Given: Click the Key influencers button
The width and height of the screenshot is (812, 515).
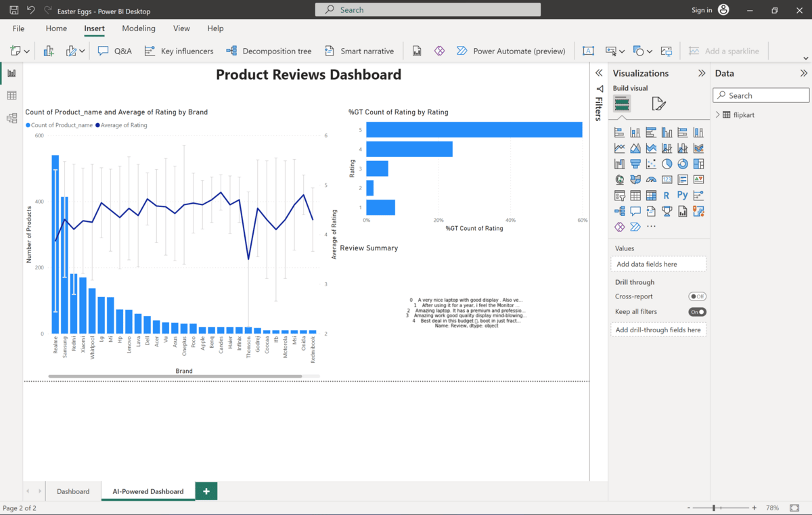Looking at the screenshot, I should (x=179, y=51).
